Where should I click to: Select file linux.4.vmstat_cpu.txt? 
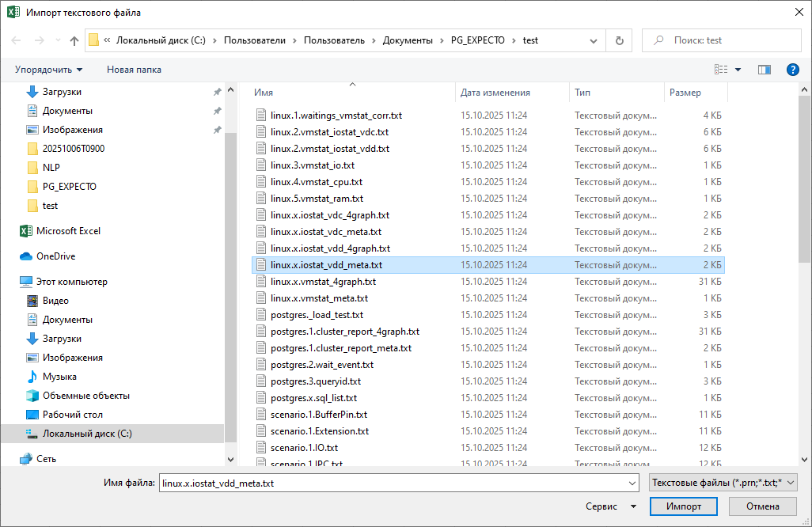(317, 182)
